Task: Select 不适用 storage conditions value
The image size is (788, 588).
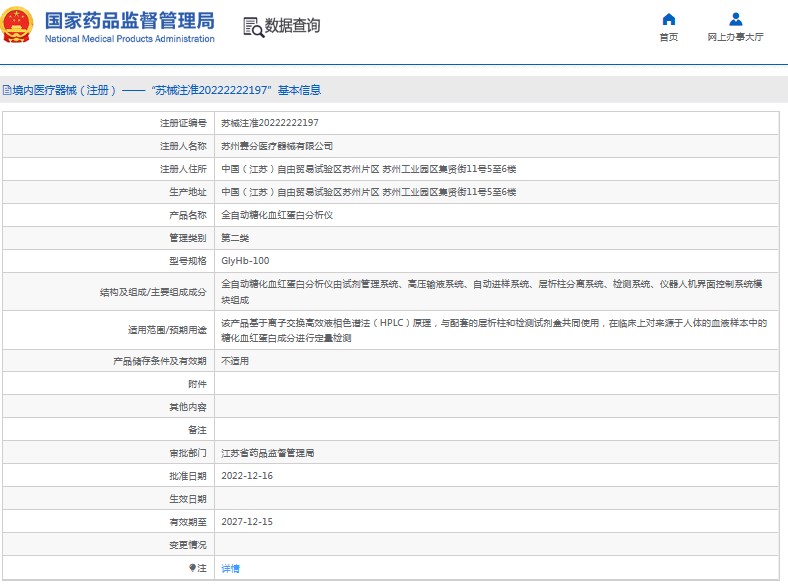Action: coord(235,361)
